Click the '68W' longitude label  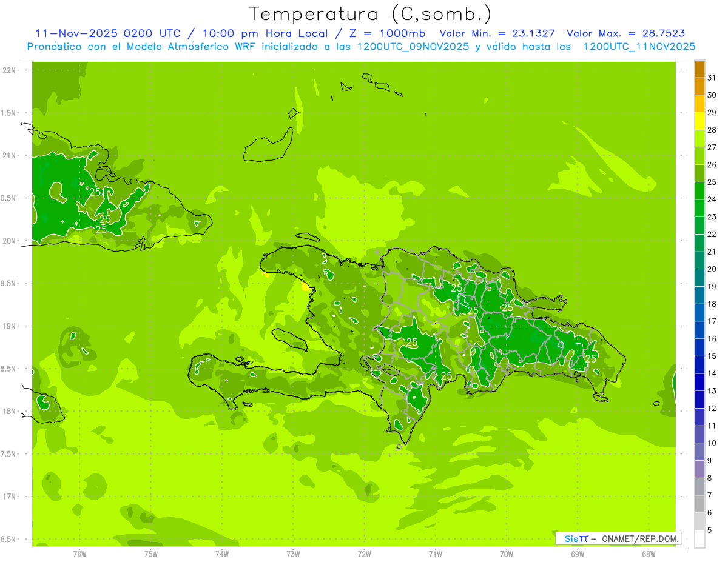pos(649,554)
